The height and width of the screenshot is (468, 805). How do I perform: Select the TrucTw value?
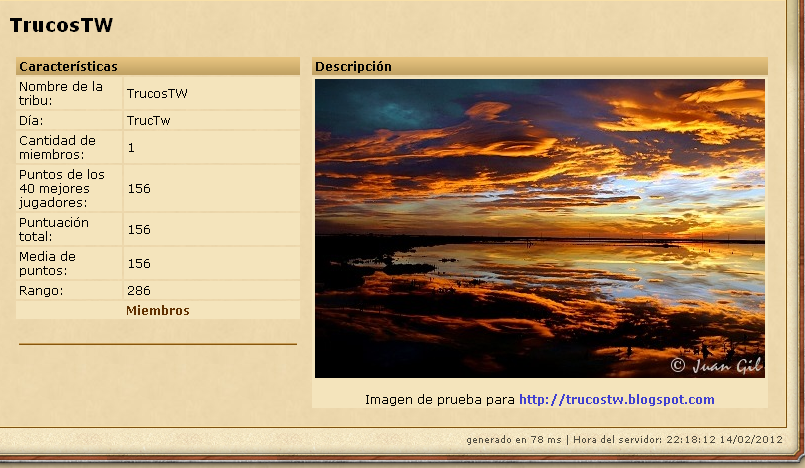coord(148,121)
